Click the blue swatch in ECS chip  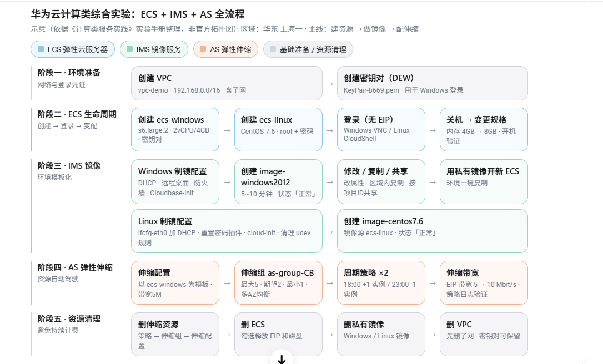coord(41,49)
